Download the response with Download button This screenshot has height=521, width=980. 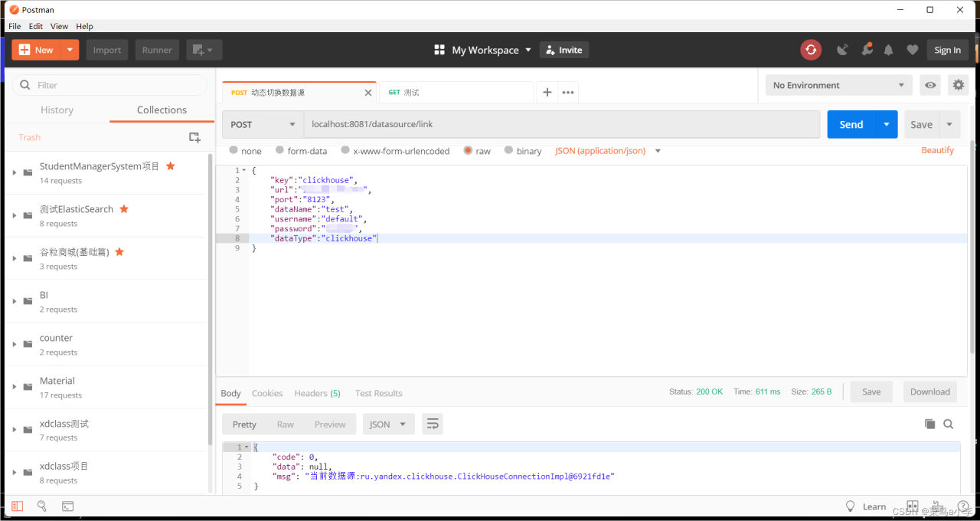tap(929, 392)
